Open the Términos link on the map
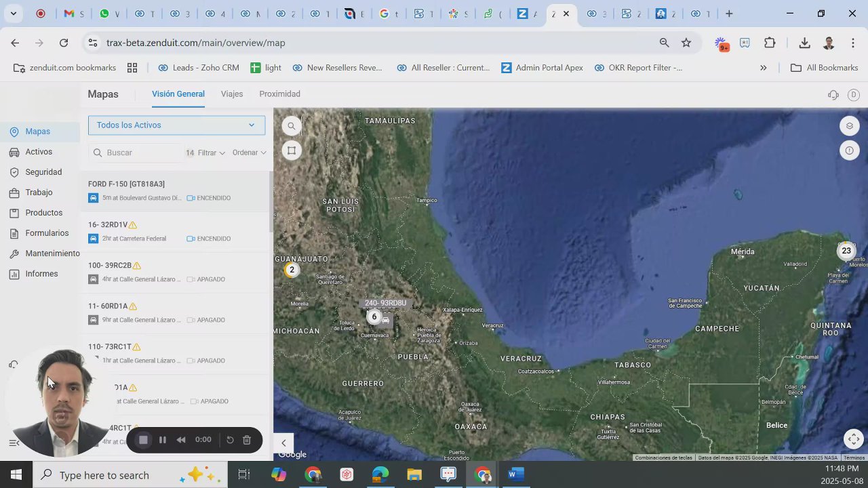 [854, 458]
